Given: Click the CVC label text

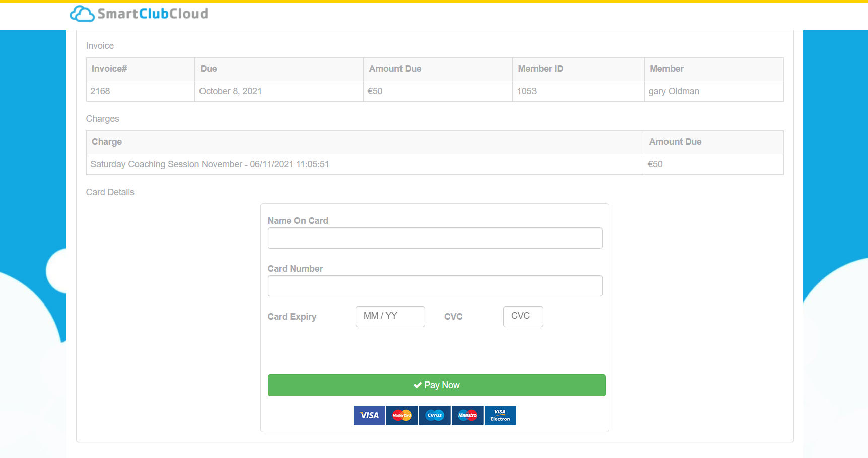Looking at the screenshot, I should click(453, 317).
